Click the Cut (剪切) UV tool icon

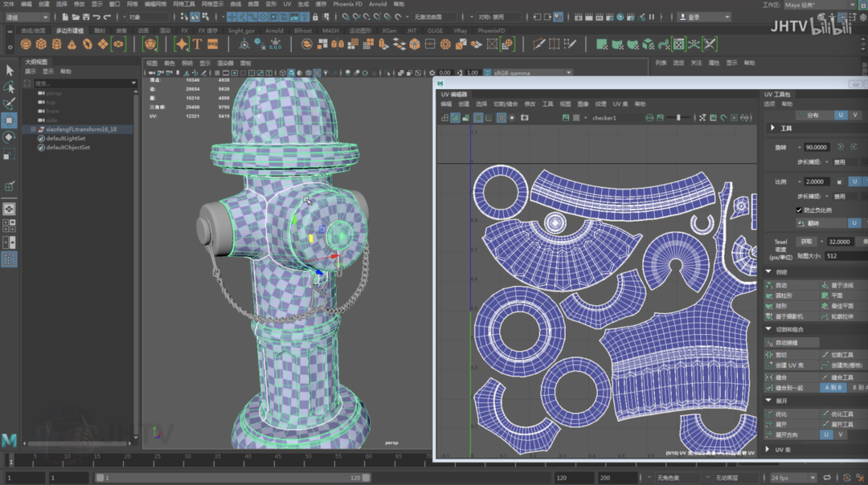click(x=769, y=355)
